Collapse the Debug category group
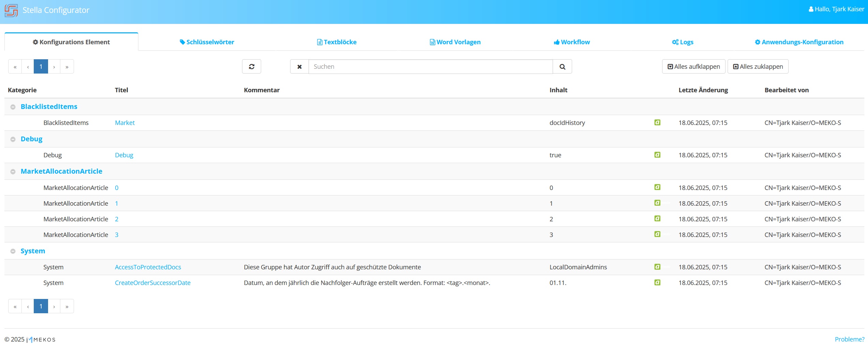Viewport: 868px width, 349px height. [13, 139]
